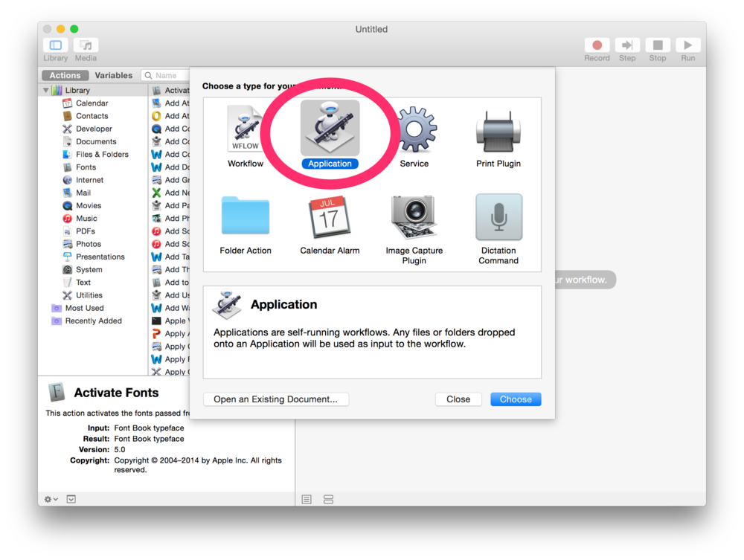Screen dimensions: 744x560
Task: Select the Developer library category
Action: [x=92, y=129]
